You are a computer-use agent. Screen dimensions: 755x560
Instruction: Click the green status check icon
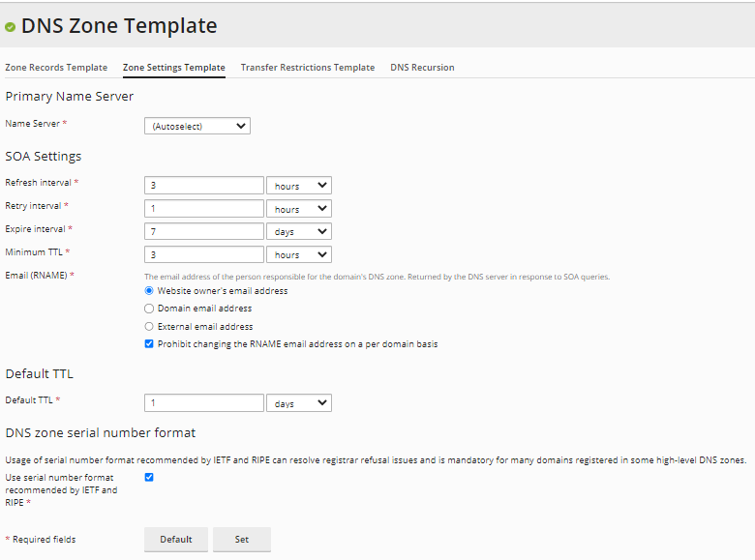[x=10, y=27]
